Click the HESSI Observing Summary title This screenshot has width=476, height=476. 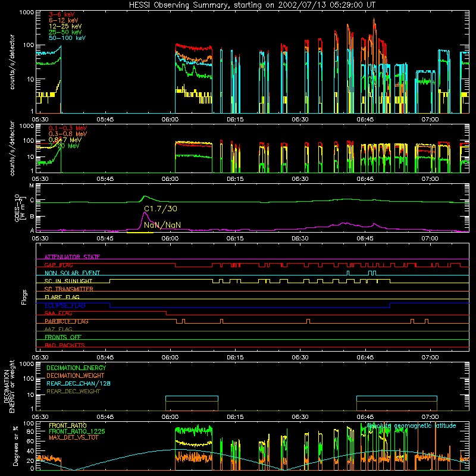[252, 5]
